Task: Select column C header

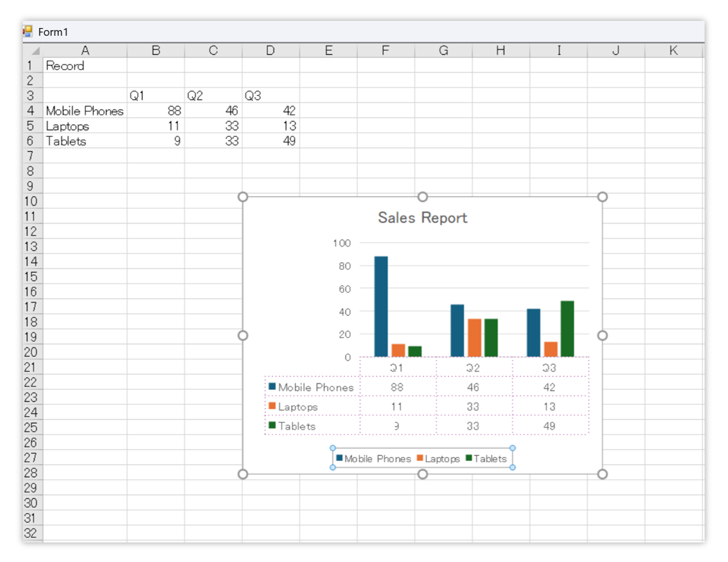Action: tap(213, 50)
